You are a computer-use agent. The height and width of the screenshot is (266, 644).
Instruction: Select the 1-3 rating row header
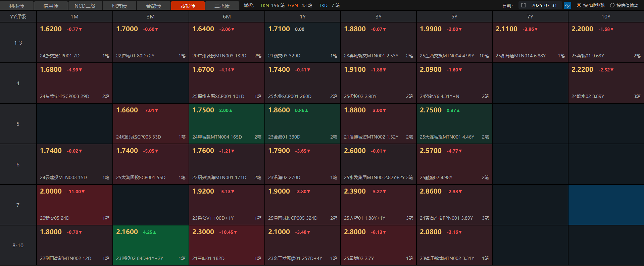click(18, 43)
